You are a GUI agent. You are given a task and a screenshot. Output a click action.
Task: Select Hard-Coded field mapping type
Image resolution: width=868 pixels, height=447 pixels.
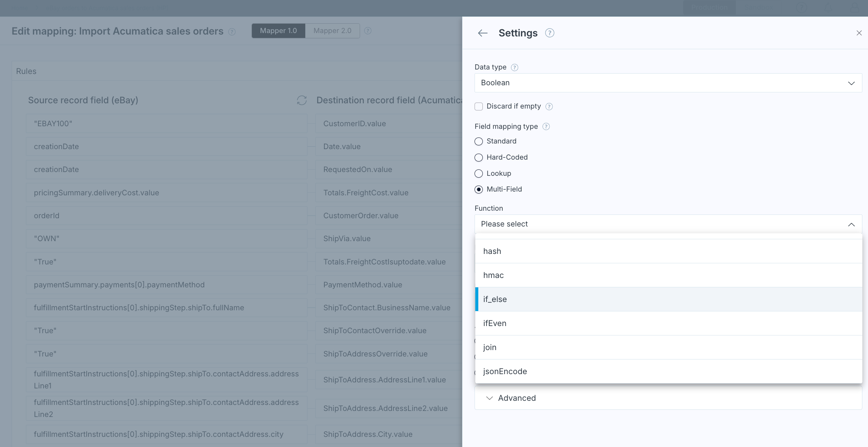(479, 157)
